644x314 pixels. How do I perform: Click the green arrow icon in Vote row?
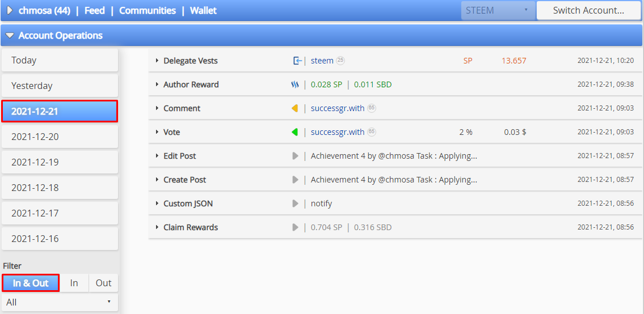294,132
